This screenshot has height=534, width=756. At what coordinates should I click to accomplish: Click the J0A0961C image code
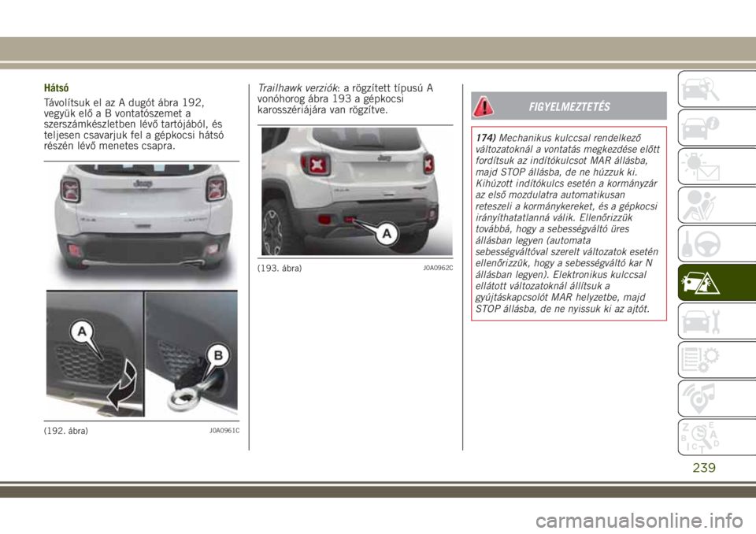click(x=224, y=431)
